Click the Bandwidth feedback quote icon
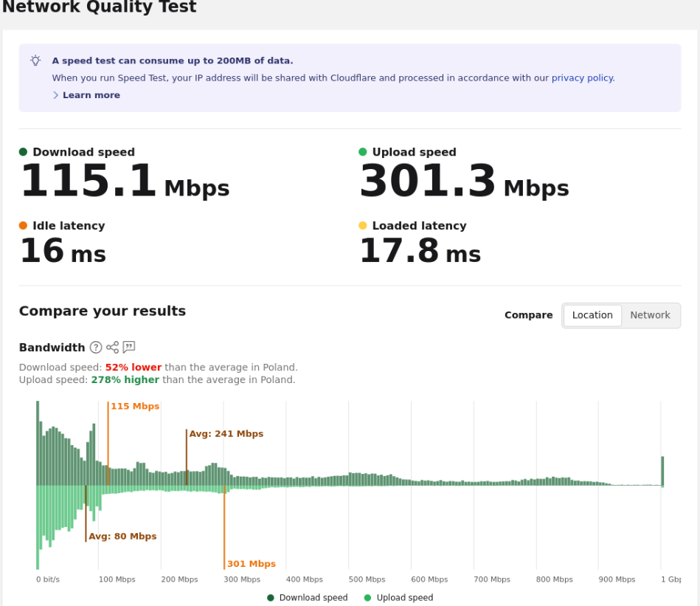700x606 pixels. click(129, 346)
